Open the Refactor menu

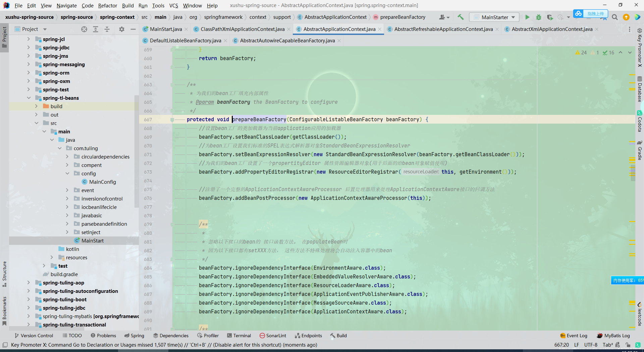(x=107, y=5)
